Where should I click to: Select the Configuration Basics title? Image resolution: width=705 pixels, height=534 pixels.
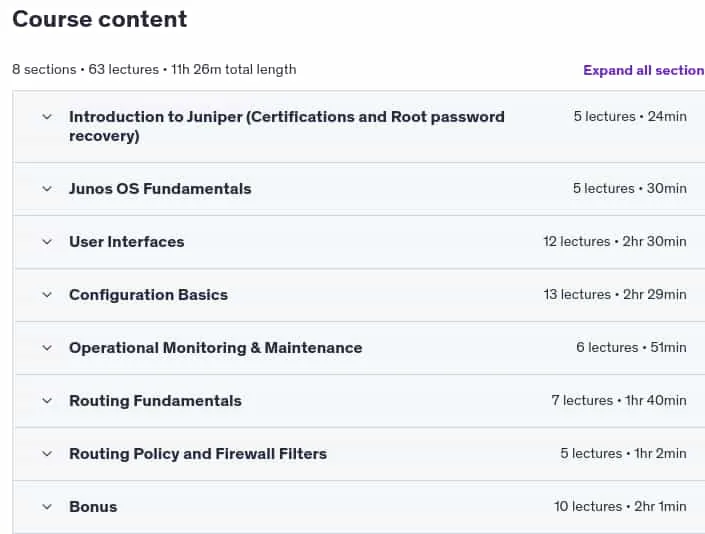pos(148,295)
